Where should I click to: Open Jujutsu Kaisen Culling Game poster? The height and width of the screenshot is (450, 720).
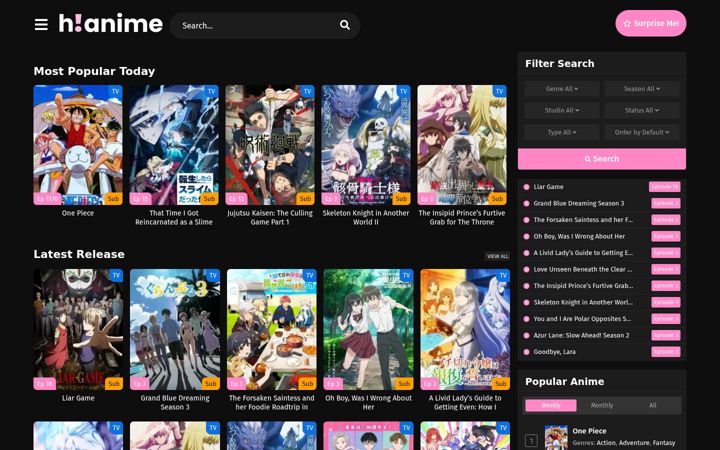click(x=270, y=145)
